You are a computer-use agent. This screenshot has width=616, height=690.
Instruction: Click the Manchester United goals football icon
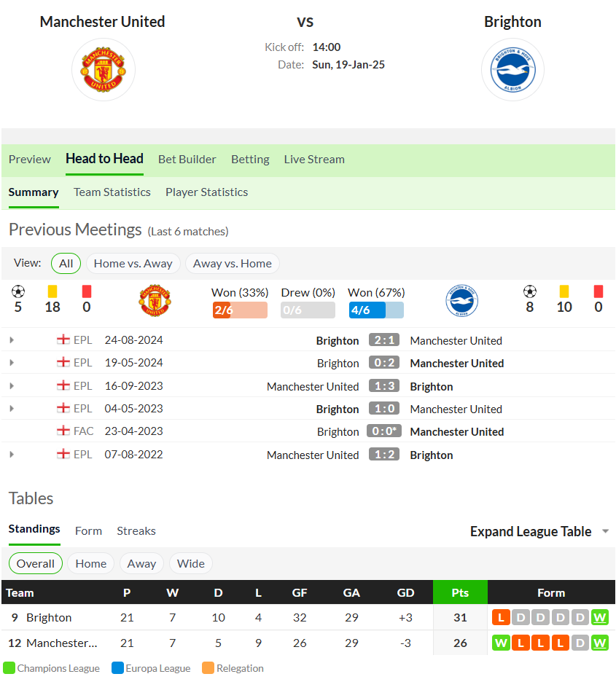coord(18,291)
